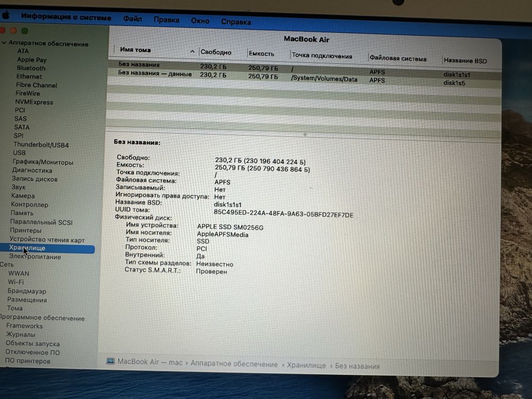This screenshot has height=399, width=532.
Task: Select Принтеры in sidebar
Action: [26, 230]
